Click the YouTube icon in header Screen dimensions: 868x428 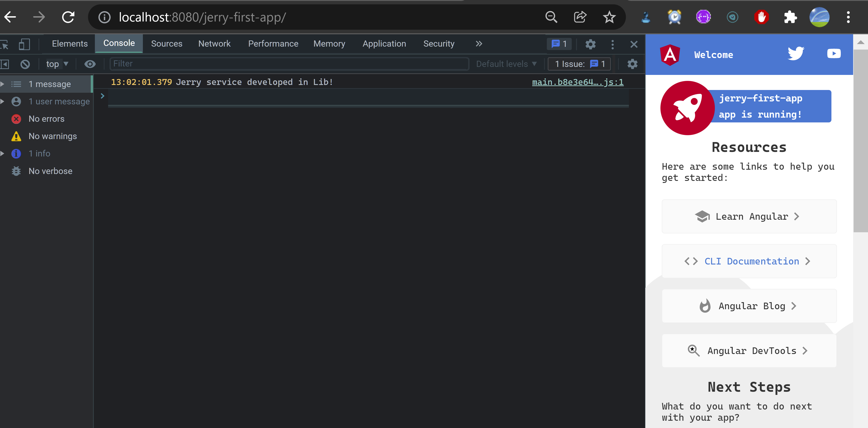coord(834,54)
